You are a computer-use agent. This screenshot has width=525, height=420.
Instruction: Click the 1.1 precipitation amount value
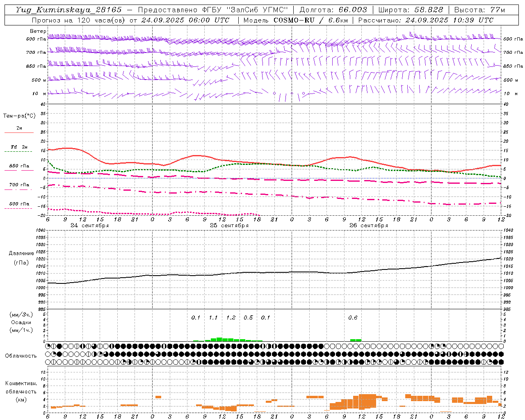[213, 318]
